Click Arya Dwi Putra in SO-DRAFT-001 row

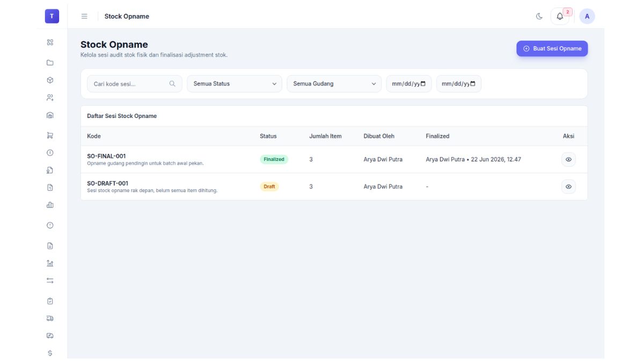[x=383, y=187]
